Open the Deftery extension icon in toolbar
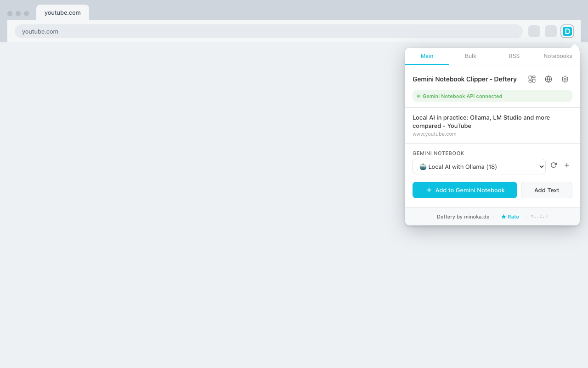The image size is (588, 368). tap(567, 31)
